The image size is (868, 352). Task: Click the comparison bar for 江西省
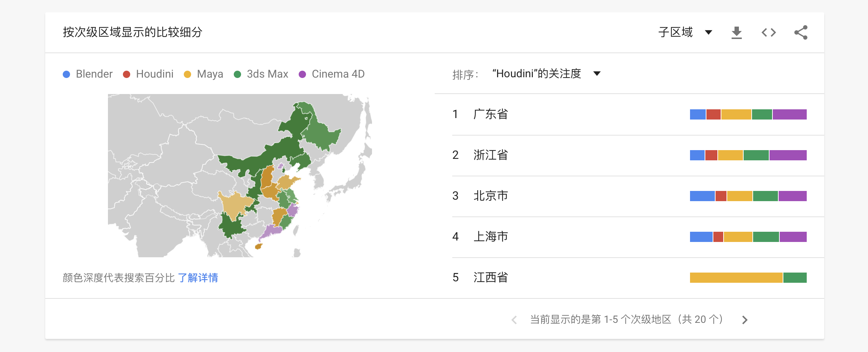coord(748,278)
